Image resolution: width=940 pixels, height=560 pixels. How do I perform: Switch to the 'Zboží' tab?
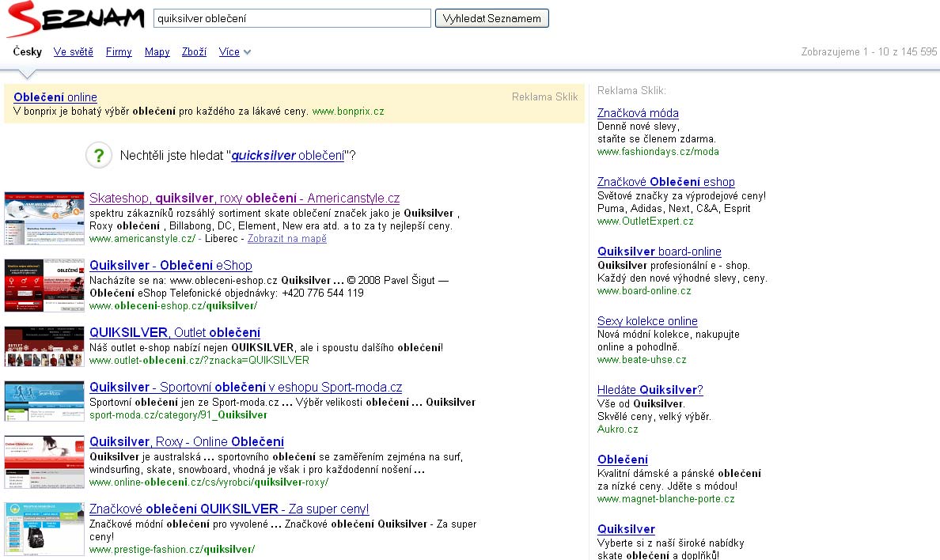coord(194,51)
